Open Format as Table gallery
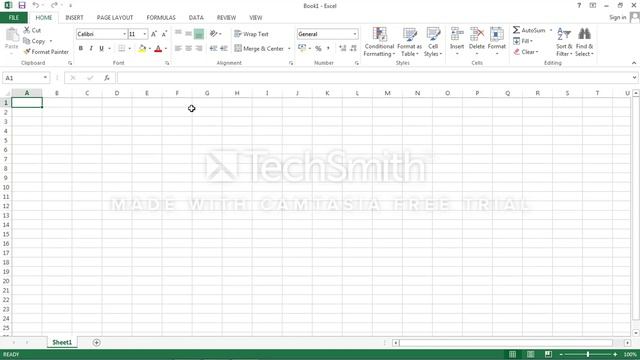Image resolution: width=640 pixels, height=360 pixels. click(x=409, y=42)
